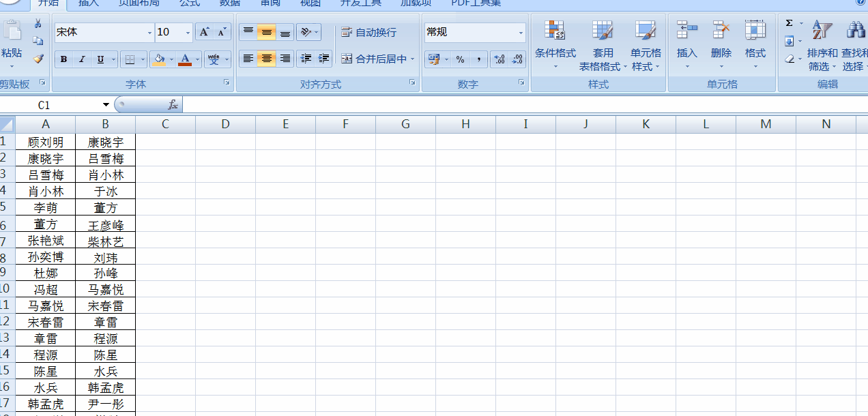Viewport: 868px width, 416px height.
Task: Click the Increase Decimal icon
Action: click(x=500, y=59)
